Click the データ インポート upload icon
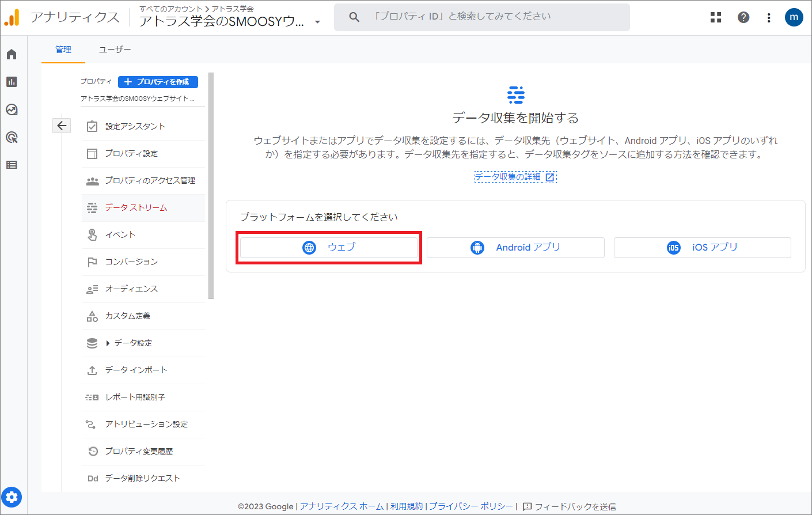The width and height of the screenshot is (812, 515). [x=92, y=370]
